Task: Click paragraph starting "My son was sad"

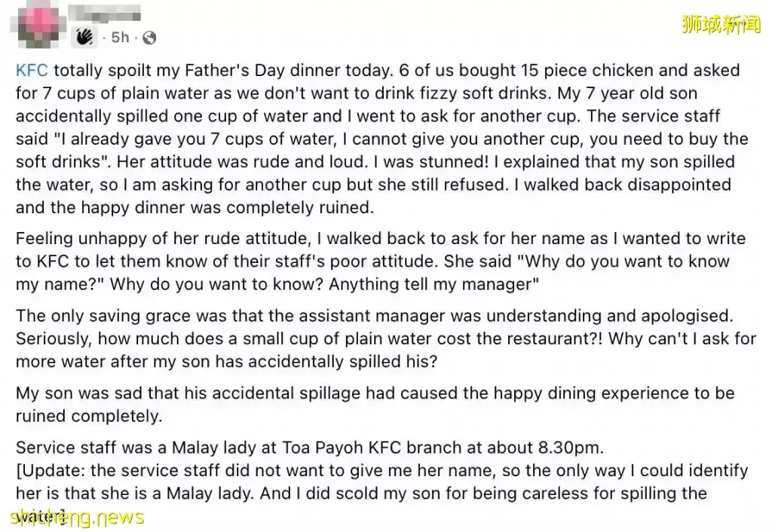Action: click(375, 405)
